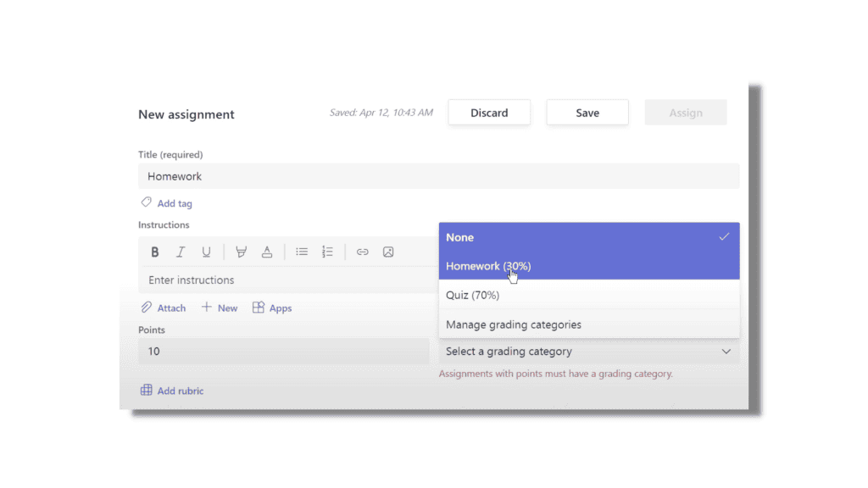Click the chevron on the grading category dropdown
The width and height of the screenshot is (868, 488).
coord(726,352)
